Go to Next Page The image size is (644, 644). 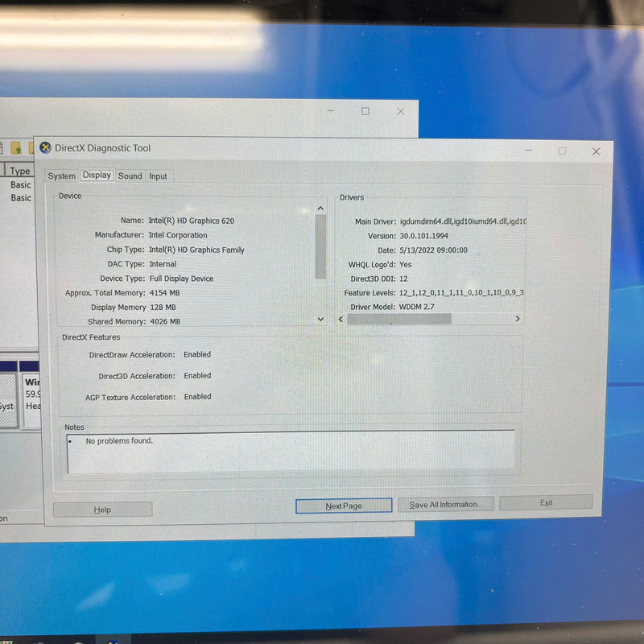[344, 506]
